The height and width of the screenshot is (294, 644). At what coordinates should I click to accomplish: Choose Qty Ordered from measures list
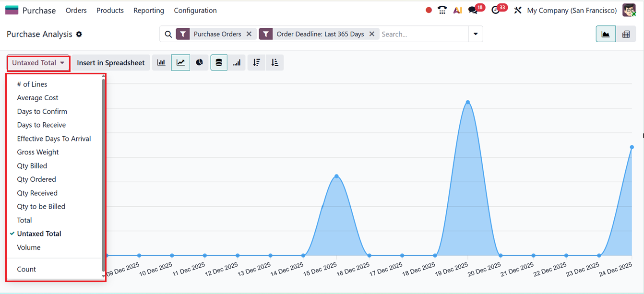(36, 179)
